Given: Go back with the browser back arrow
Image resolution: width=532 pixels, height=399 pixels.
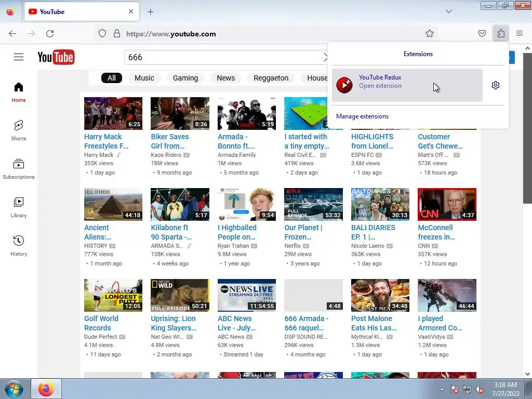Looking at the screenshot, I should point(12,34).
